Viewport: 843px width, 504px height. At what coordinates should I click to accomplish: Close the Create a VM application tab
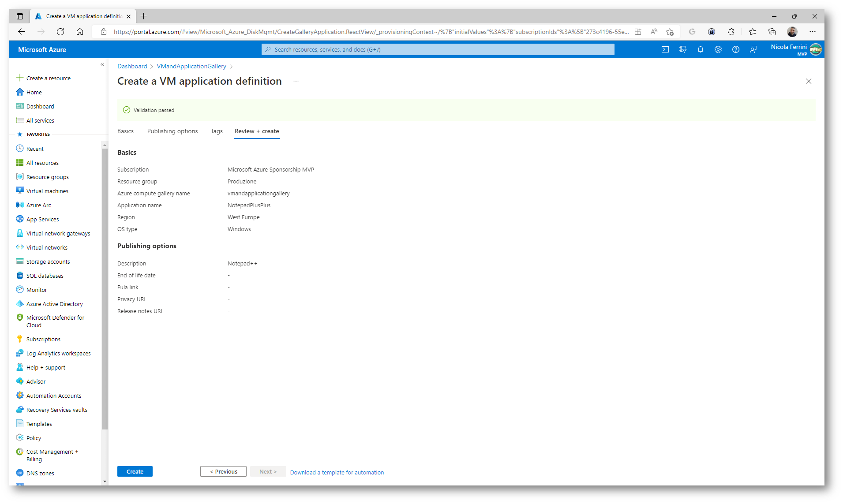[128, 16]
